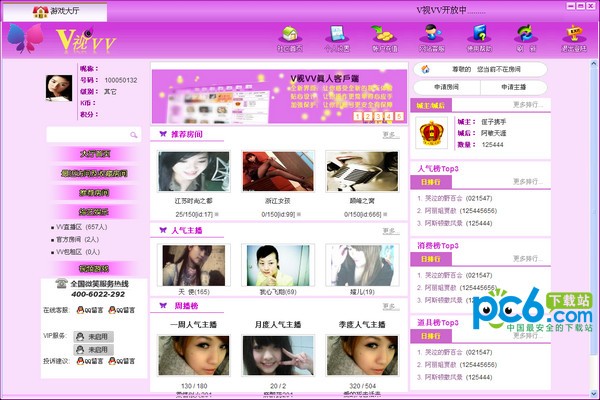Click 更多 link in 人气主播 section
600x400 pixels.
[x=391, y=231]
